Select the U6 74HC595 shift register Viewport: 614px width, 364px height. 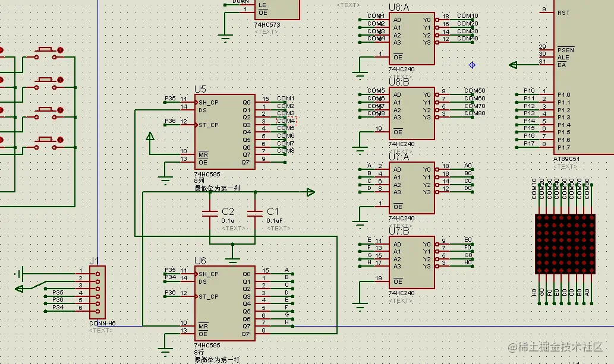coord(225,303)
